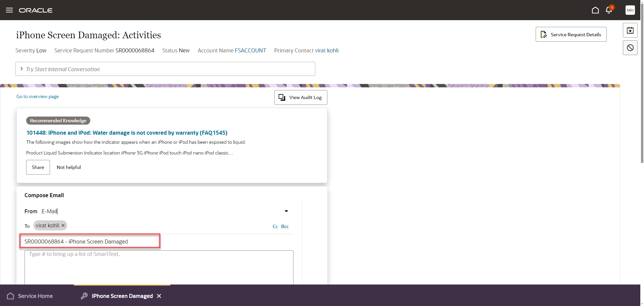Add Bcc recipients
Viewport: 644px width, 306px height.
point(285,226)
